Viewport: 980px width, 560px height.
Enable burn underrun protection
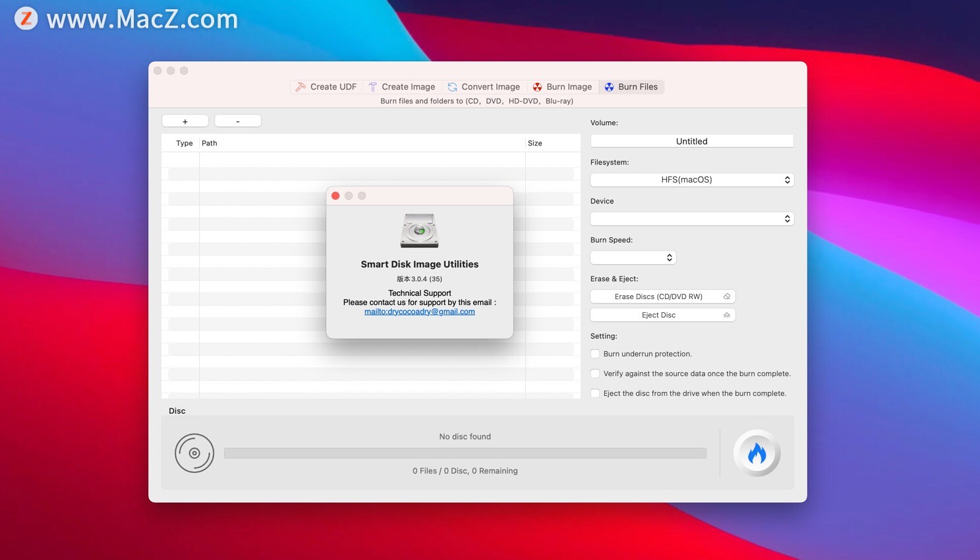tap(595, 354)
